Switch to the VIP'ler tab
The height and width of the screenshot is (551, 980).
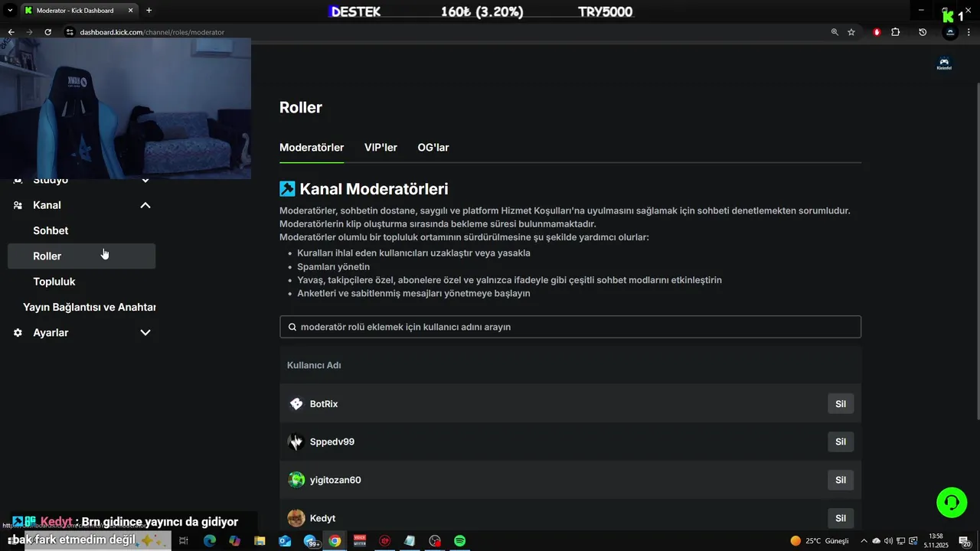pyautogui.click(x=381, y=148)
